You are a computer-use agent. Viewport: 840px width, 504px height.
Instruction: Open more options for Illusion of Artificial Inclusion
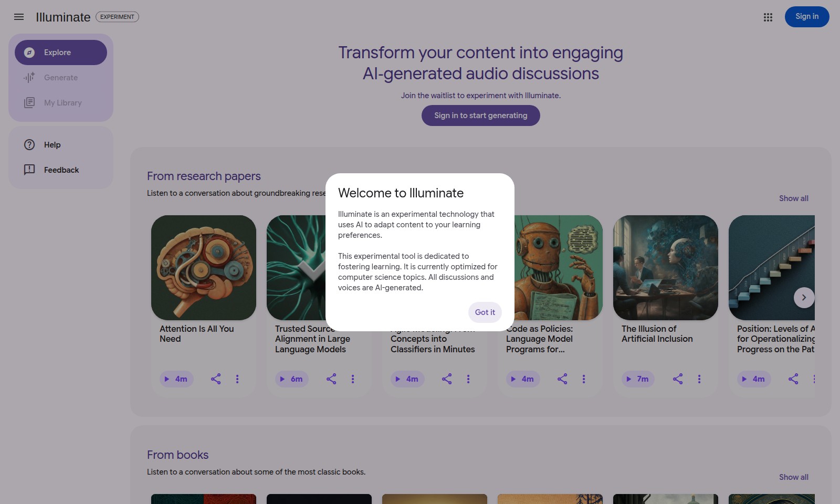(699, 379)
